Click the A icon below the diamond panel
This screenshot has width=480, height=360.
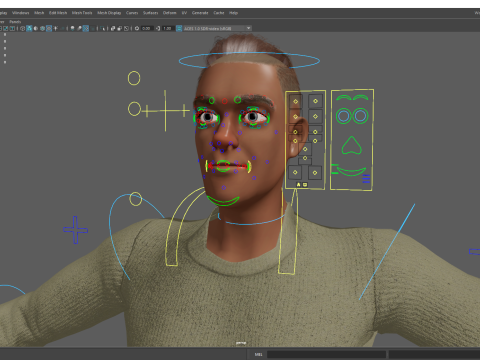click(298, 185)
